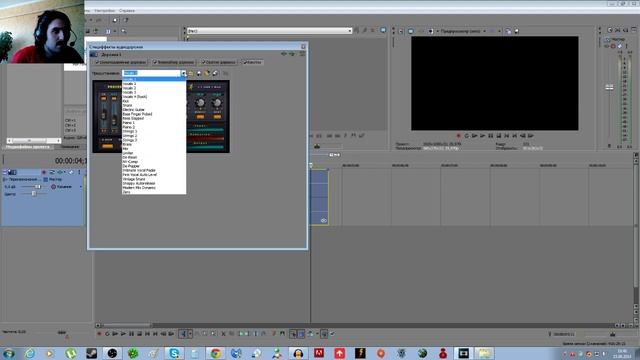The image size is (640, 360).
Task: Click the first plug-in chain icon atop the FX window
Action: click(284, 54)
